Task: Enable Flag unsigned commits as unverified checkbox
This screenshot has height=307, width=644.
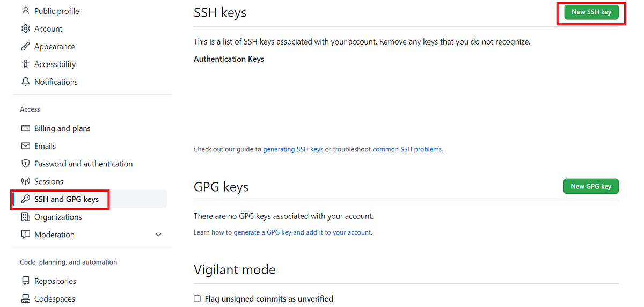Action: [x=197, y=298]
